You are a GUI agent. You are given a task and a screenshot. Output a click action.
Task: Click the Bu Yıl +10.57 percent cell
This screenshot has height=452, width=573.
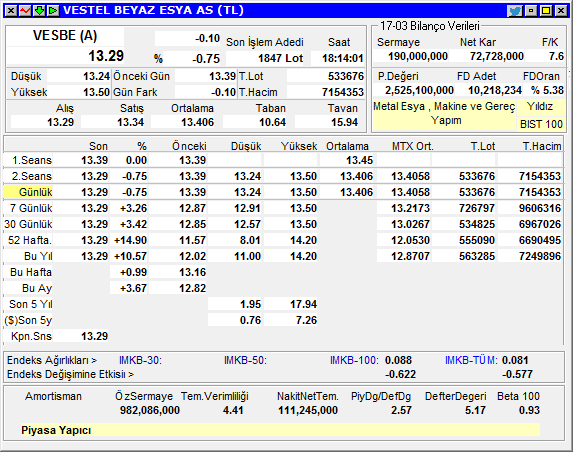click(x=130, y=256)
